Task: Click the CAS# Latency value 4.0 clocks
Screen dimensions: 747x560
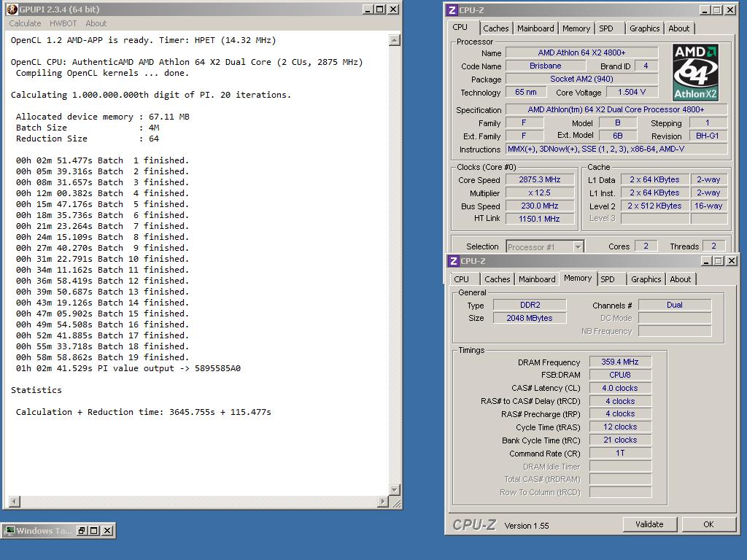Action: tap(620, 388)
